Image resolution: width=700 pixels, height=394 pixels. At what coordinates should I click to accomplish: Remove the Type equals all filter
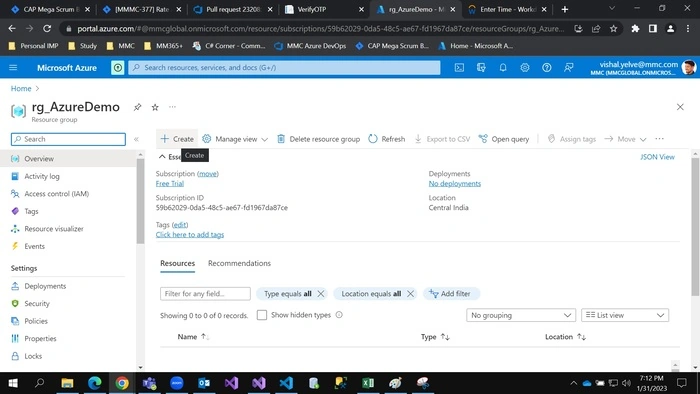(x=321, y=294)
